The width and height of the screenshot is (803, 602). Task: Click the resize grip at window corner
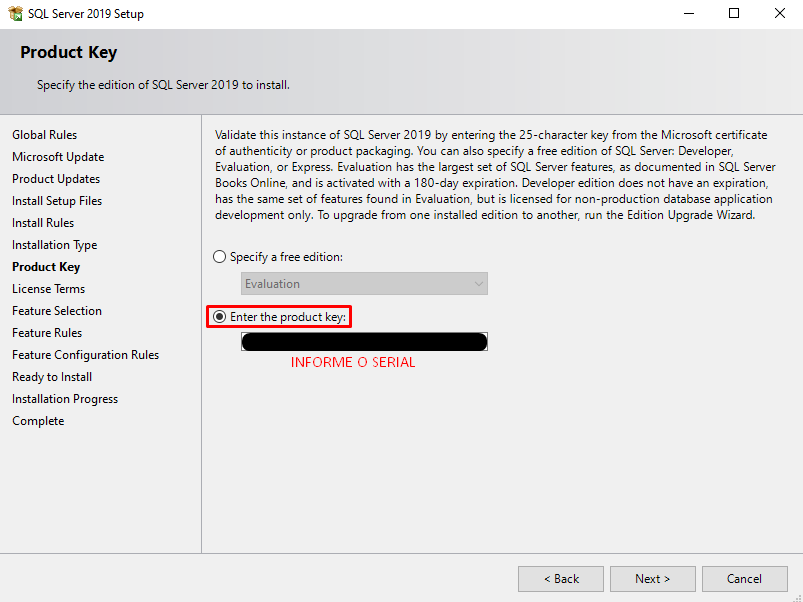[x=797, y=597]
